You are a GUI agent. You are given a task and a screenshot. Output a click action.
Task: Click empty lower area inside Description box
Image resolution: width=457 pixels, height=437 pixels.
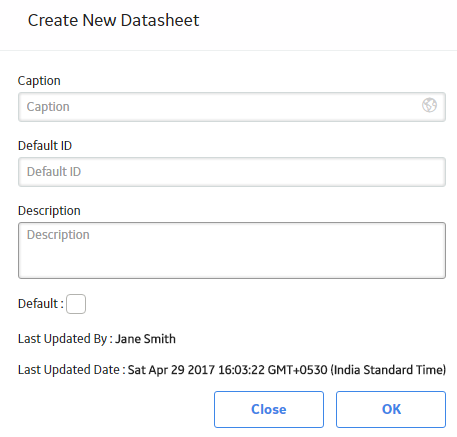(x=232, y=263)
